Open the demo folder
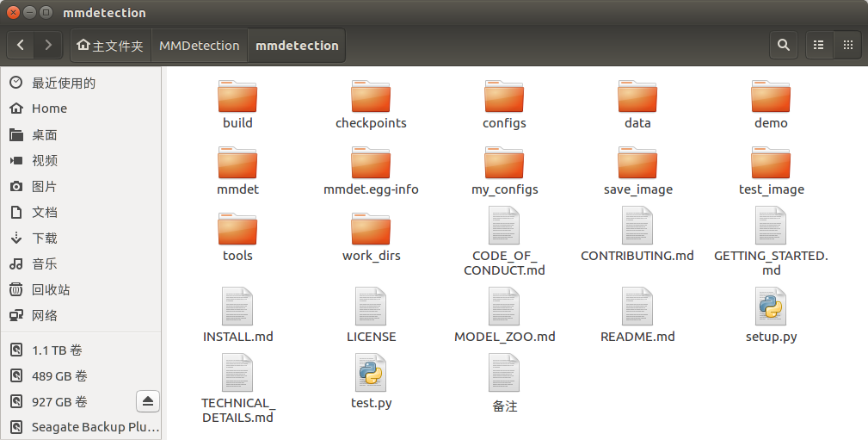 pyautogui.click(x=771, y=104)
